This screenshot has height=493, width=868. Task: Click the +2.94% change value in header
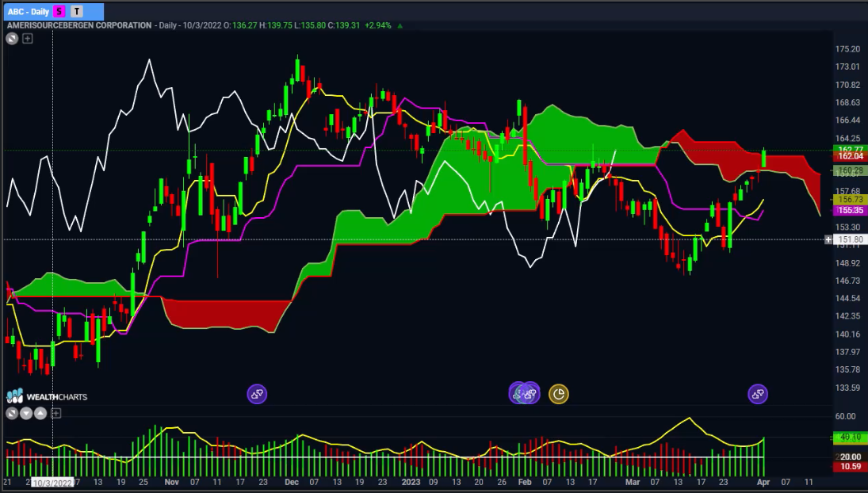[x=377, y=25]
